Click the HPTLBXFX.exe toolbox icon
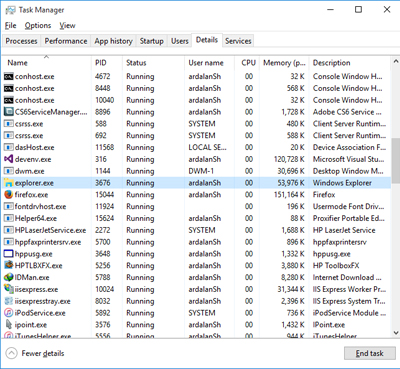 [8, 265]
